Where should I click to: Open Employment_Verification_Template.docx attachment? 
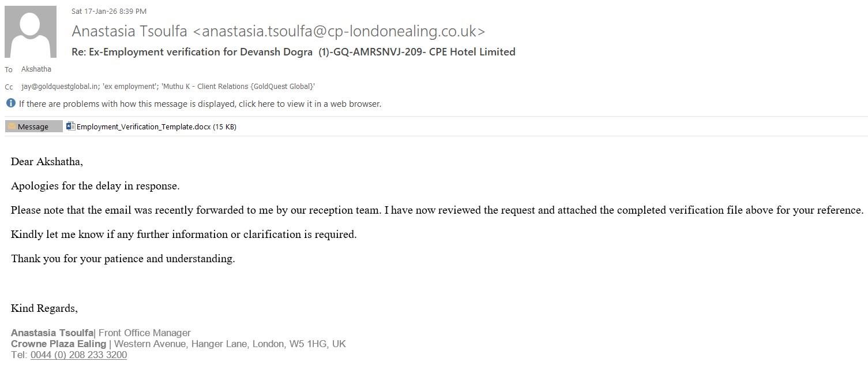(x=151, y=126)
